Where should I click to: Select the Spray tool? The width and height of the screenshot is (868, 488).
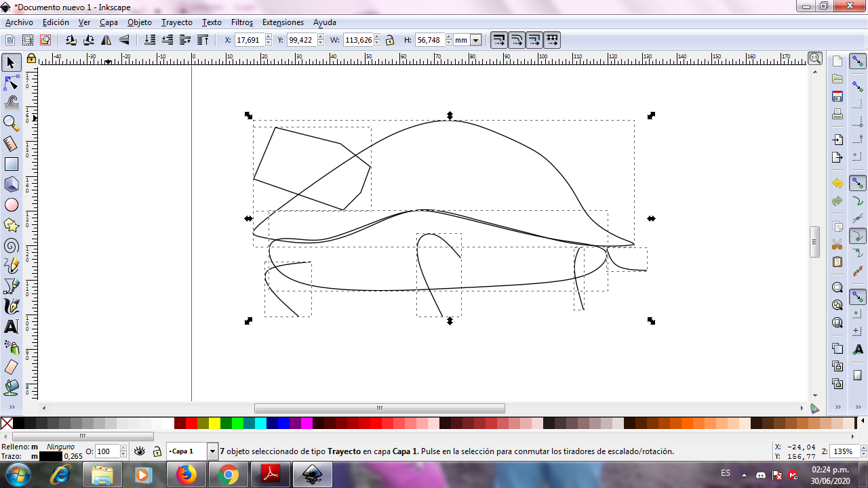[x=11, y=347]
